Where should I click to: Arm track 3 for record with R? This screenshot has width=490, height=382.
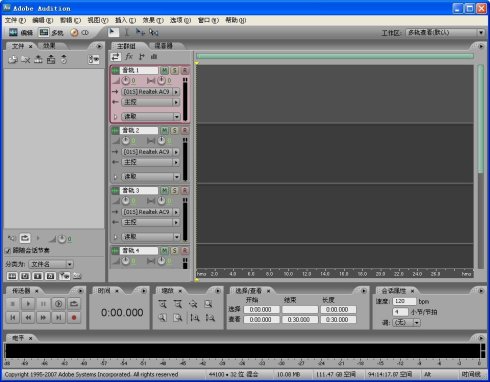point(184,190)
